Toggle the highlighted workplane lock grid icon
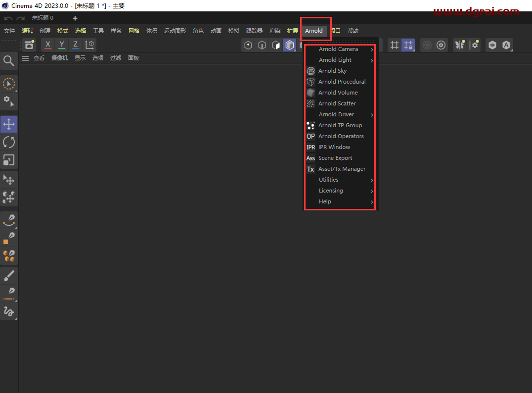The width and height of the screenshot is (532, 393). coord(408,45)
